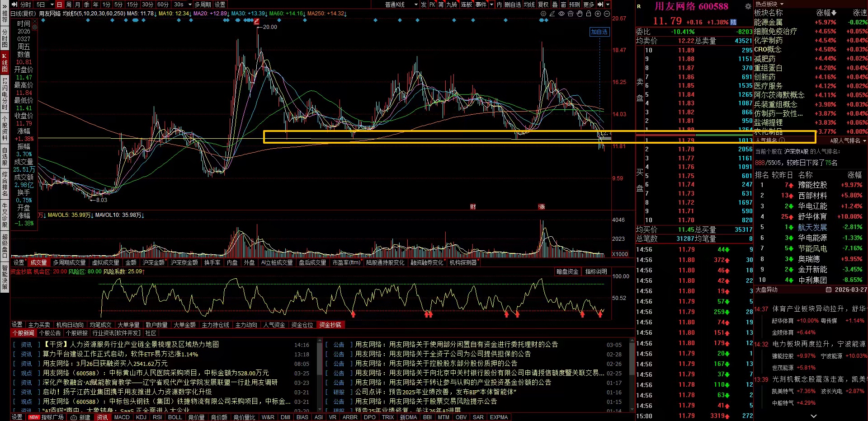The width and height of the screenshot is (868, 421).
Task: Open stock panel gear settings next to 600588
Action: tap(748, 6)
